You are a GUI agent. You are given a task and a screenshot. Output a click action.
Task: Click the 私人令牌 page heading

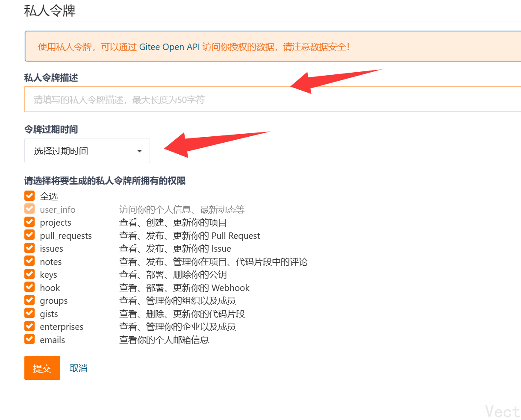pos(50,11)
